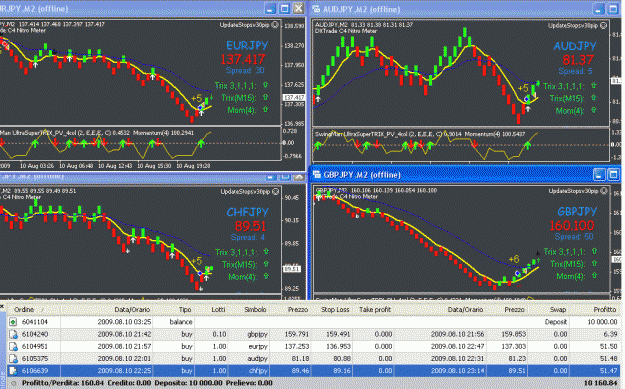The width and height of the screenshot is (625, 389).
Task: Click the 51.48 profit cell
Action: coord(609,358)
